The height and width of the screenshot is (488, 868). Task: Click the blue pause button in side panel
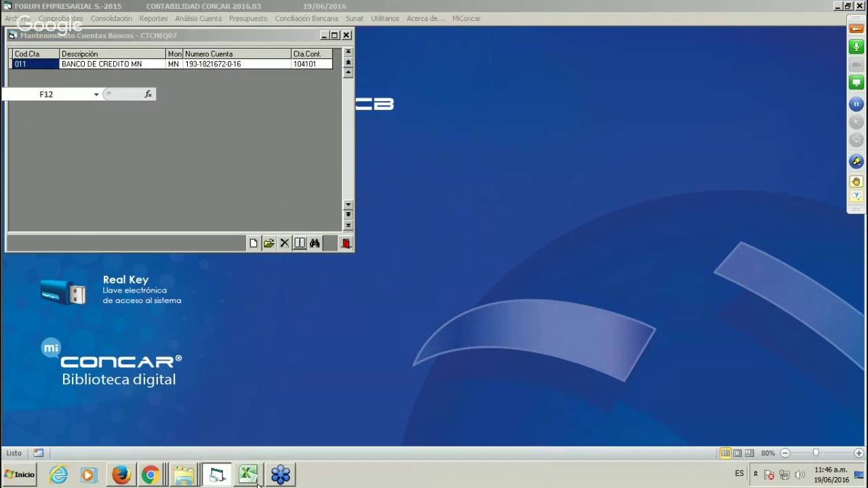point(856,104)
